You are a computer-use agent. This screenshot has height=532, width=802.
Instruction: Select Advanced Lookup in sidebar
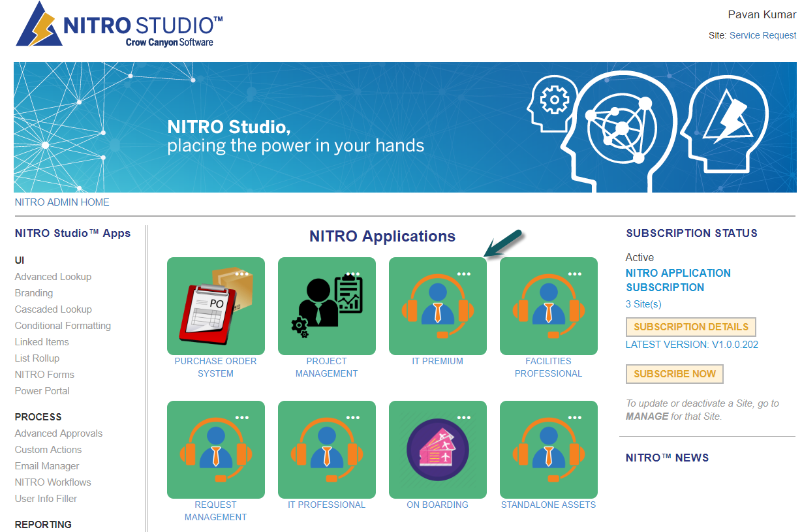53,277
